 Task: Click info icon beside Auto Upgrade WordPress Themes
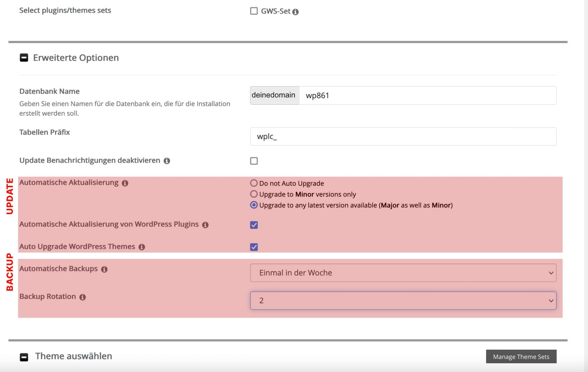pos(142,247)
